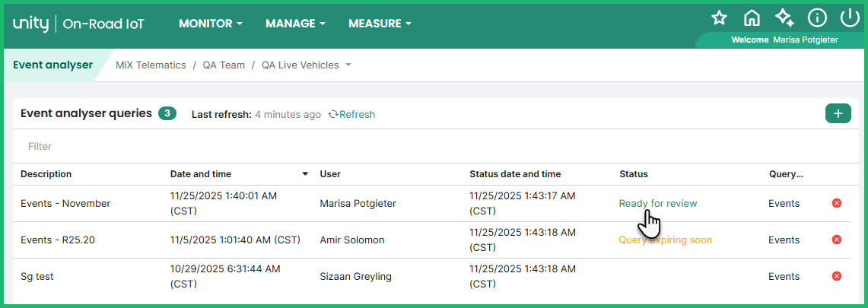Click the Query expiring soon status

pyautogui.click(x=666, y=240)
